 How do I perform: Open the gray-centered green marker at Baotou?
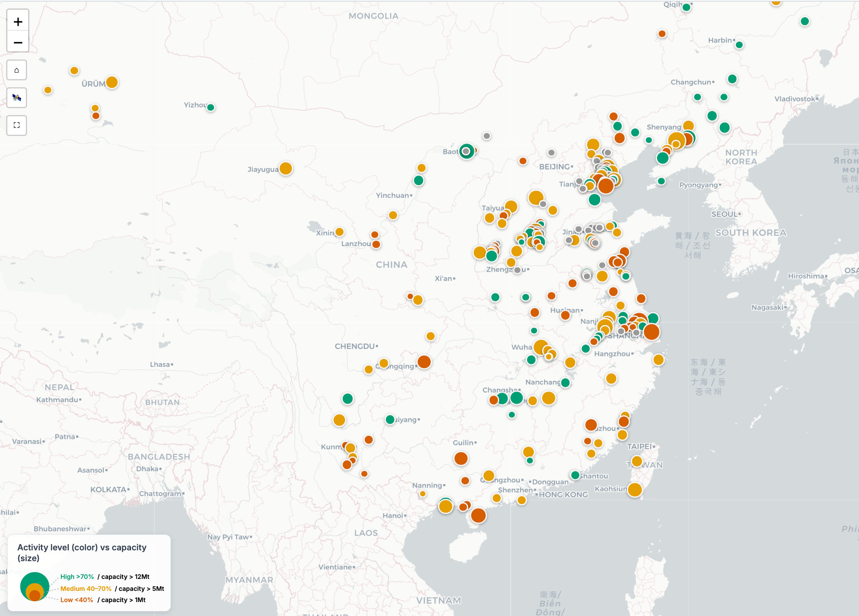pyautogui.click(x=466, y=151)
